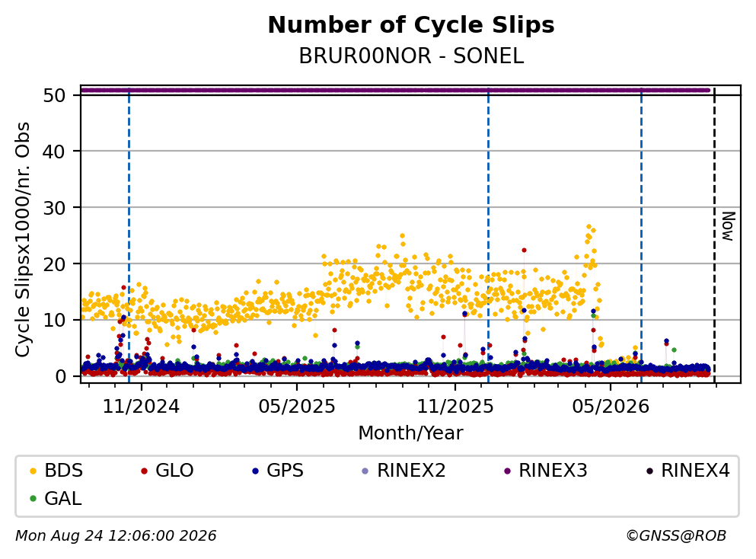The width and height of the screenshot is (756, 559).
Task: Click the 05/2025 x-axis tick label
Action: pyautogui.click(x=296, y=407)
